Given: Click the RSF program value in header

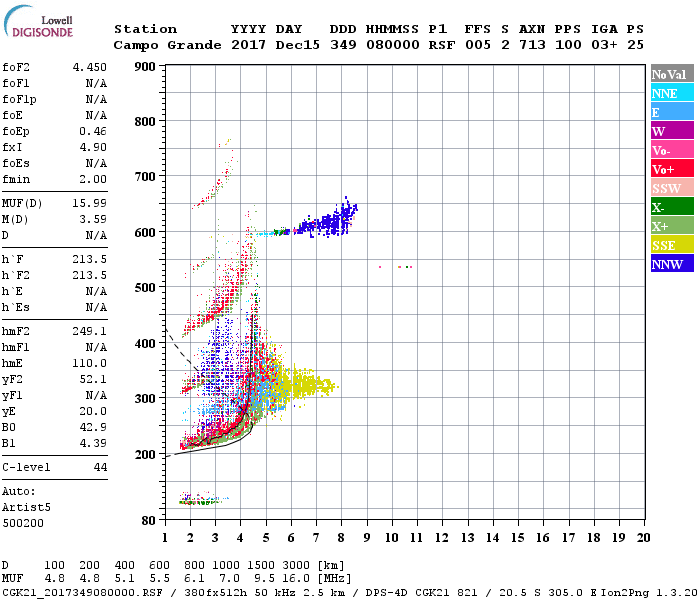Looking at the screenshot, I should pos(442,45).
